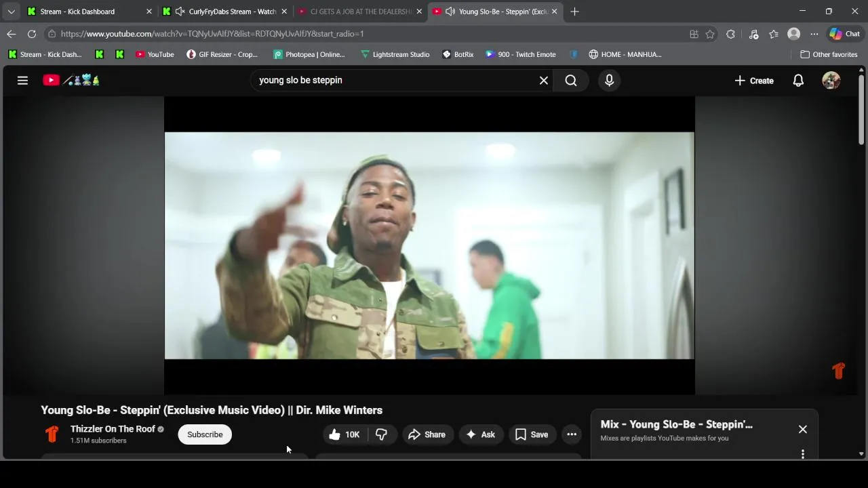868x488 pixels.
Task: Open the Photopea bookmark
Action: click(x=309, y=54)
